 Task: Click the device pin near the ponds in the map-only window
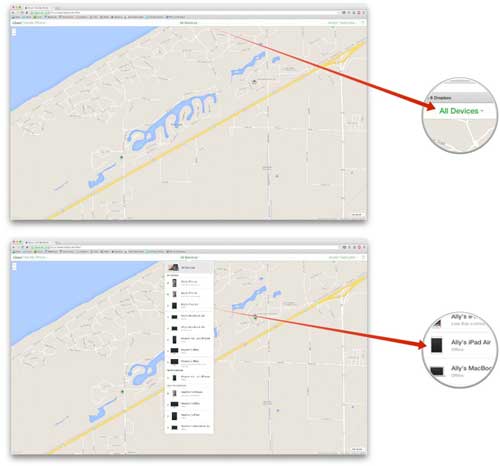pos(254,81)
